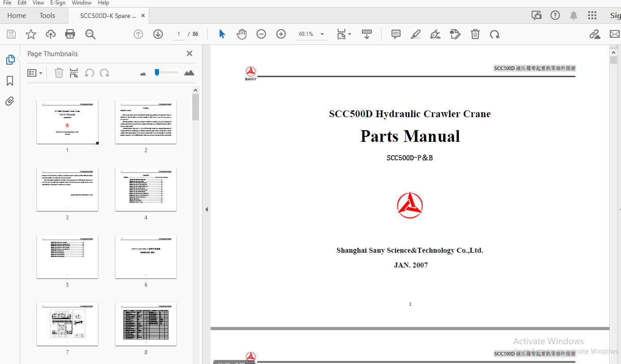Open the Attachments paperclip panel

pos(10,101)
